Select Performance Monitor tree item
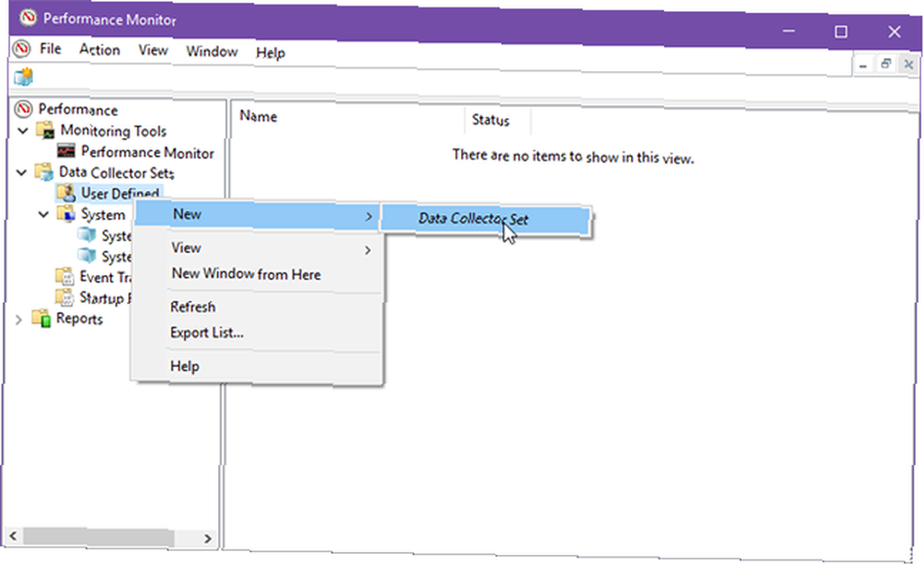The height and width of the screenshot is (565, 924). click(x=147, y=152)
